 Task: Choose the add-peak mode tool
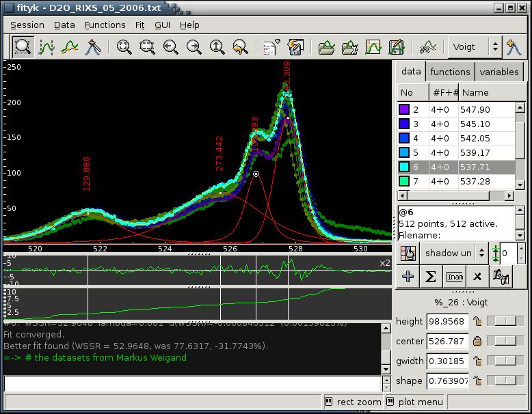coord(93,47)
